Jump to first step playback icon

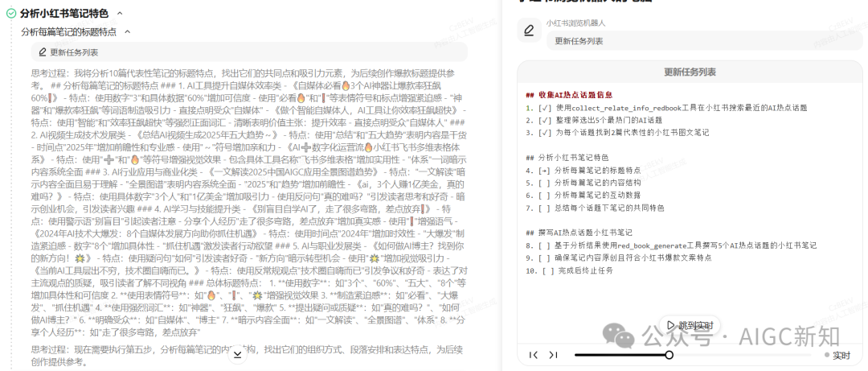533,355
